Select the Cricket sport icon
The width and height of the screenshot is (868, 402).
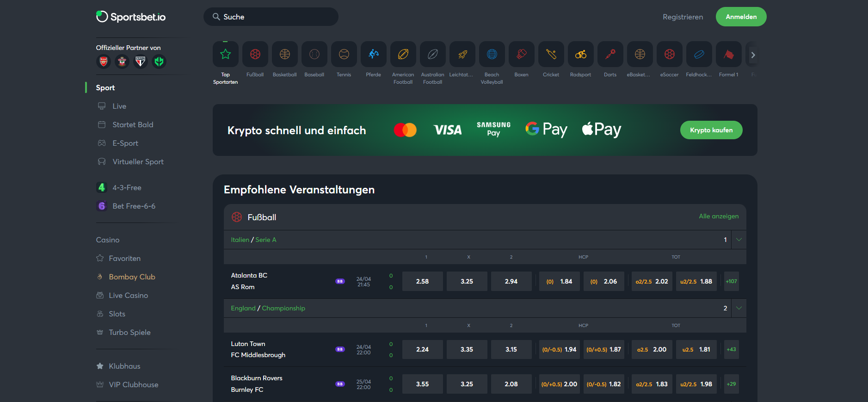click(x=551, y=55)
